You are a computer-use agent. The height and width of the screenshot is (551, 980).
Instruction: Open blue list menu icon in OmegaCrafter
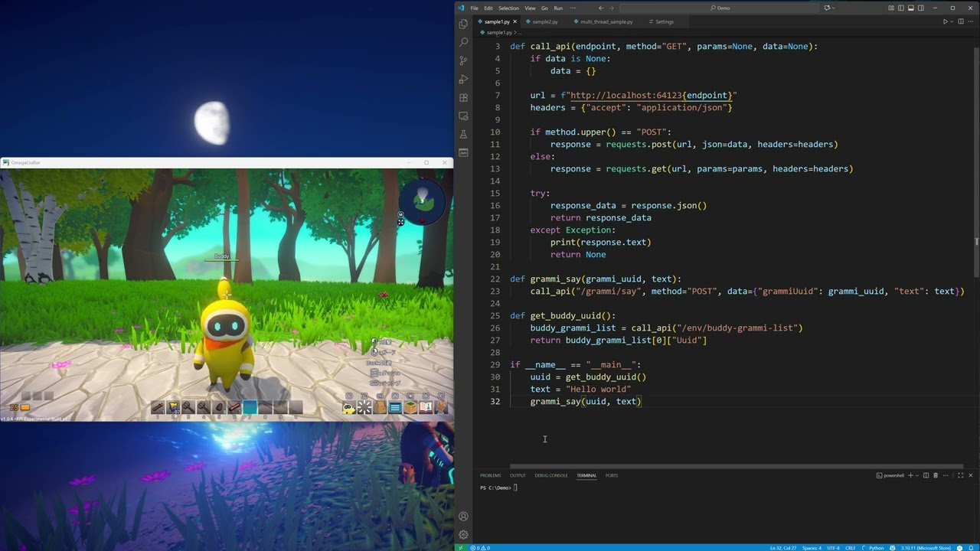pos(395,408)
